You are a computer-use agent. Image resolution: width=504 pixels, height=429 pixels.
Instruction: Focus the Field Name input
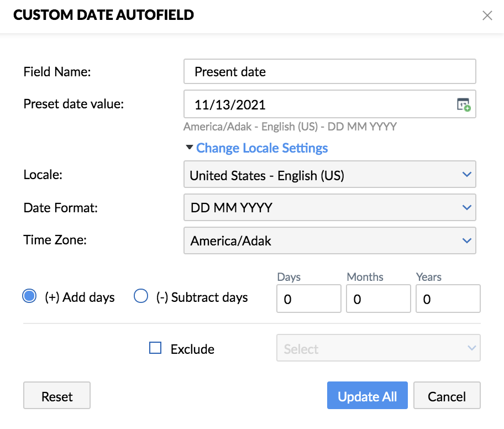[x=329, y=72]
